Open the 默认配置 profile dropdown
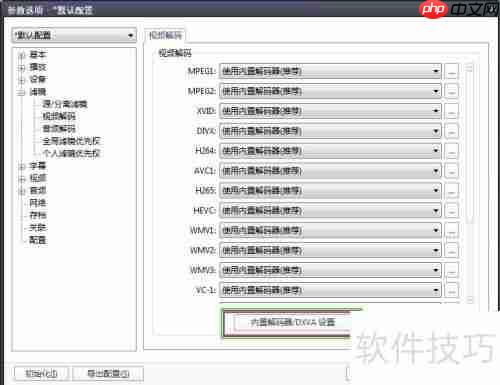Image resolution: width=500 pixels, height=385 pixels. click(x=74, y=35)
